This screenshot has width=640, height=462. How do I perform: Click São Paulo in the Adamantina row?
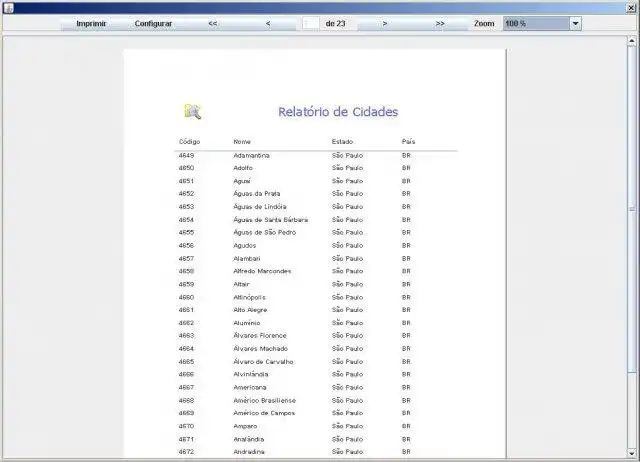[x=347, y=155]
